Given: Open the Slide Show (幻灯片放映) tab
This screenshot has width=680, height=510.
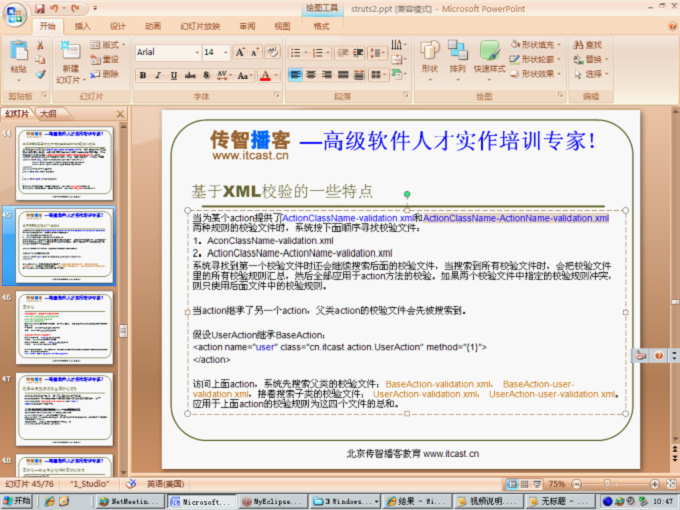Looking at the screenshot, I should [200, 26].
